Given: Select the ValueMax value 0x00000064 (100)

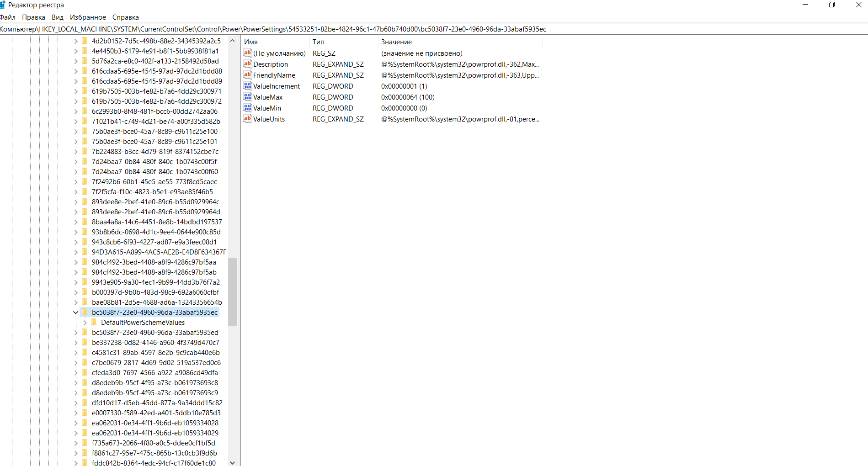Looking at the screenshot, I should pos(408,97).
